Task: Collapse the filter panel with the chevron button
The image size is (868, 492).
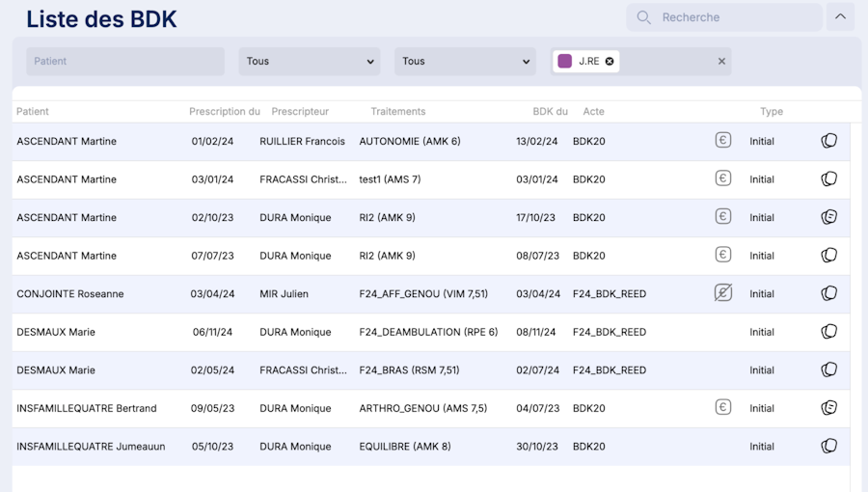Action: click(x=840, y=17)
